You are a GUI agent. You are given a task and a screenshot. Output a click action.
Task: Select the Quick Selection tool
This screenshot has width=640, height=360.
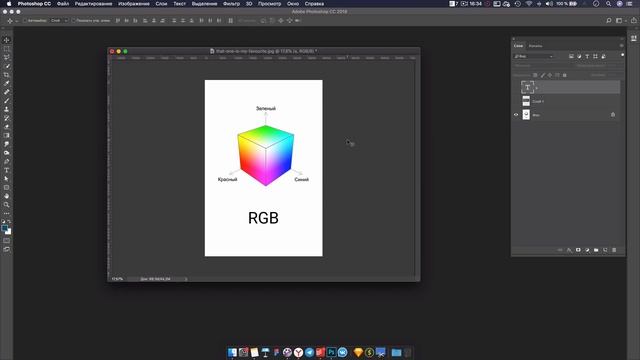[x=7, y=66]
